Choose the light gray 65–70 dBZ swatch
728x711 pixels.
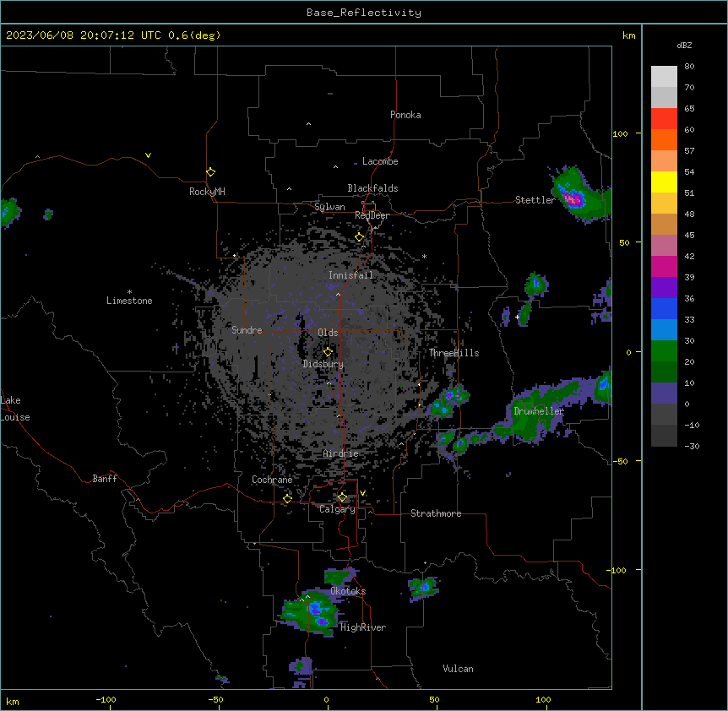coord(664,97)
